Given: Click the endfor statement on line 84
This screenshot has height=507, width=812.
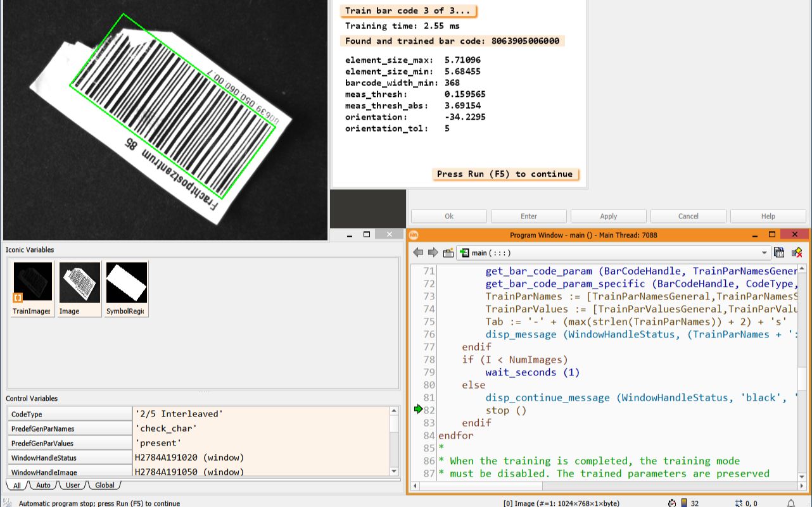Looking at the screenshot, I should pos(455,435).
